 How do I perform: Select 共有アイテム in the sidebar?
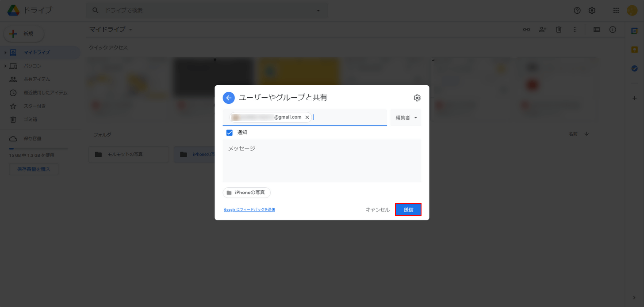pos(37,80)
